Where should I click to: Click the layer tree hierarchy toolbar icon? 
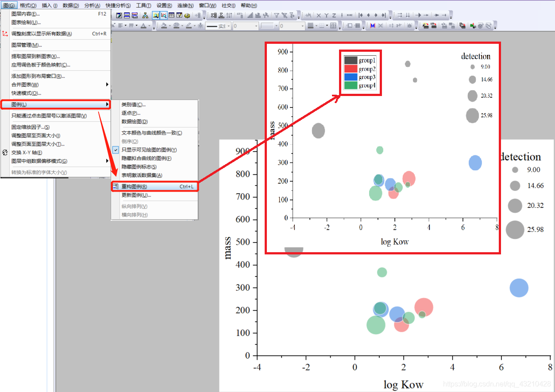click(x=145, y=15)
